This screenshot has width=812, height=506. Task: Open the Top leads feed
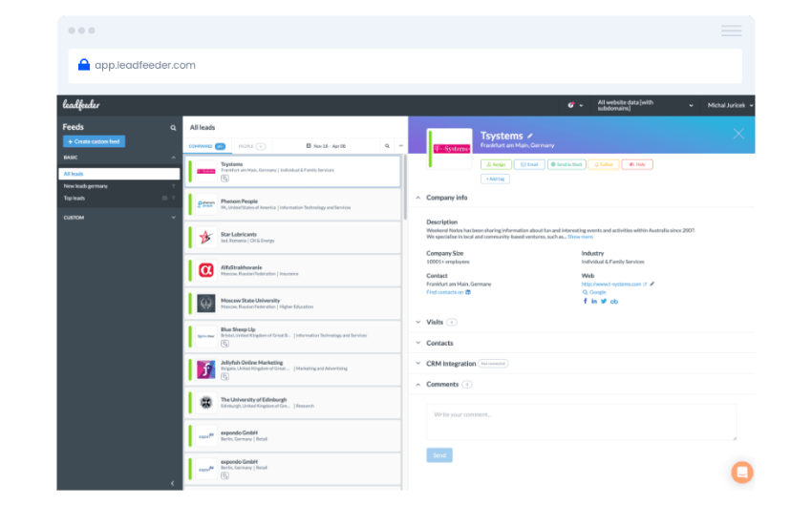pyautogui.click(x=75, y=199)
